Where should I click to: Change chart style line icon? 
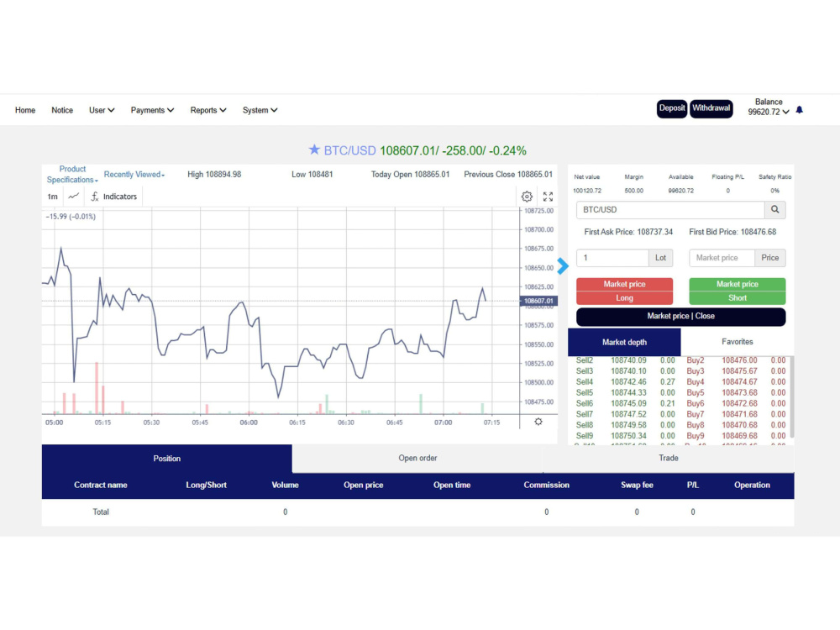click(73, 196)
